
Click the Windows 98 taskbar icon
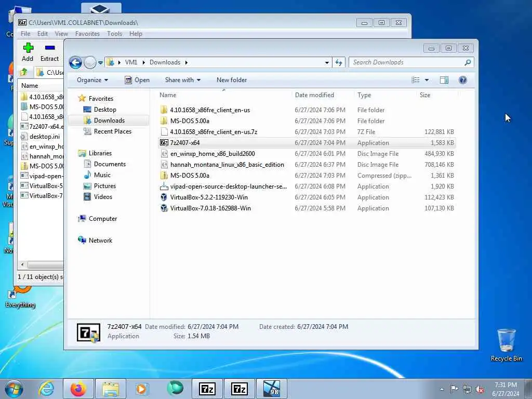[271, 389]
